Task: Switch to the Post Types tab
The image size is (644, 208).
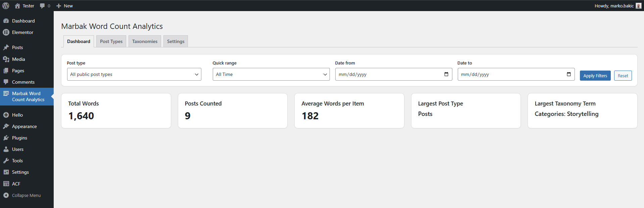Action: (111, 41)
